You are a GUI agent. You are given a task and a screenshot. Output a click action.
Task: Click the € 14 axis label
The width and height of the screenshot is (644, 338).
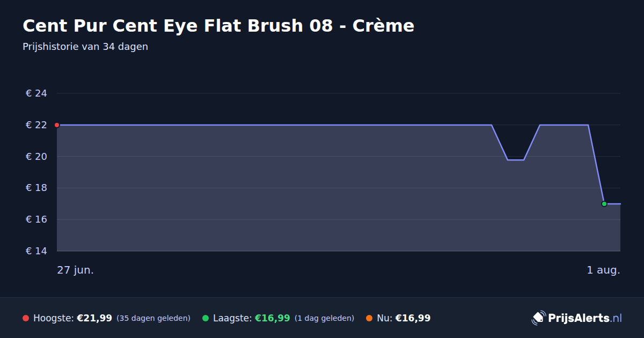tap(36, 251)
